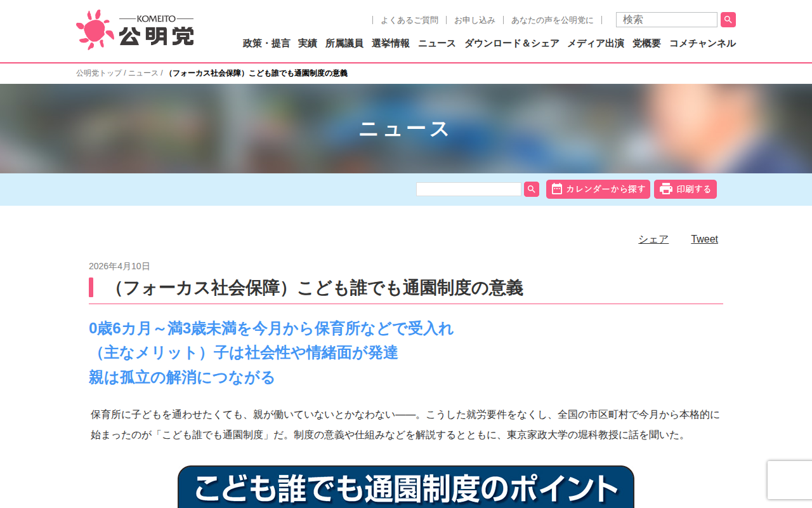The width and height of the screenshot is (812, 508).
Task: Focus the 検索 field in header
Action: (667, 20)
